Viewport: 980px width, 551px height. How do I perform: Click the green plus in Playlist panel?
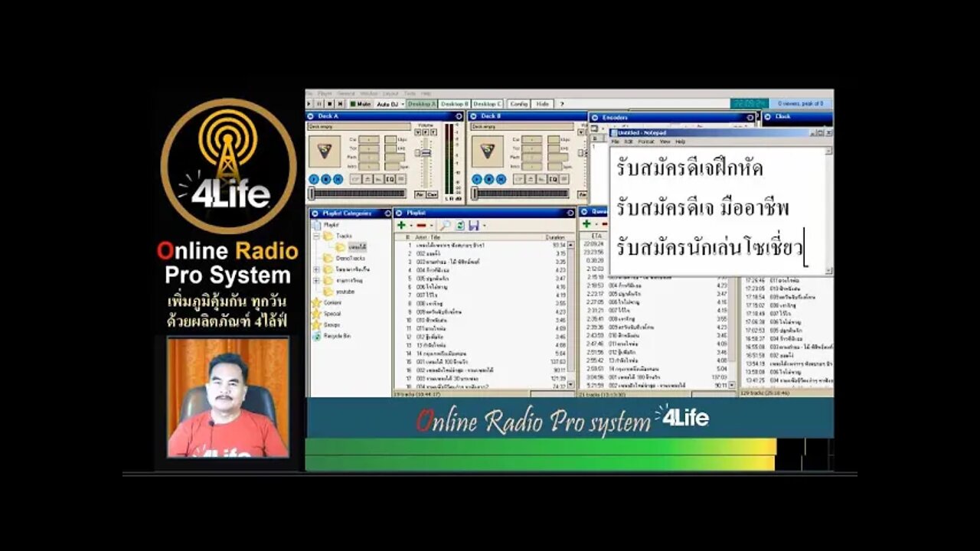(401, 225)
